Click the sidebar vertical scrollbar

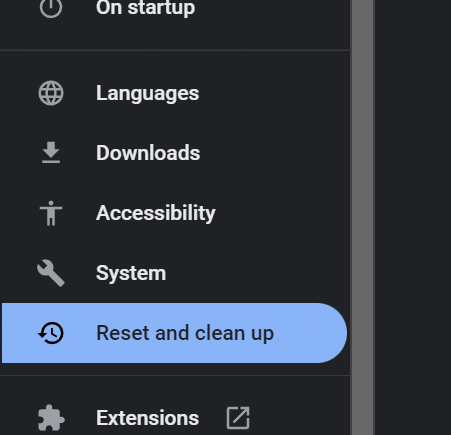(x=363, y=217)
